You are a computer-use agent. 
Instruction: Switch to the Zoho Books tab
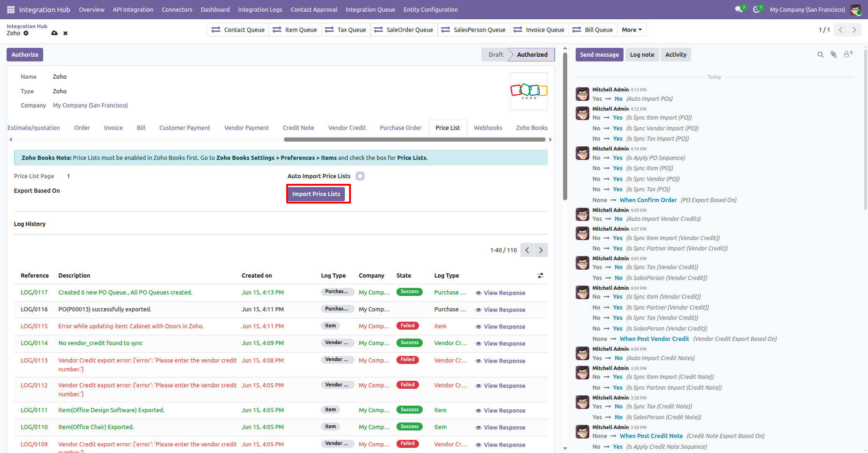[x=532, y=128]
